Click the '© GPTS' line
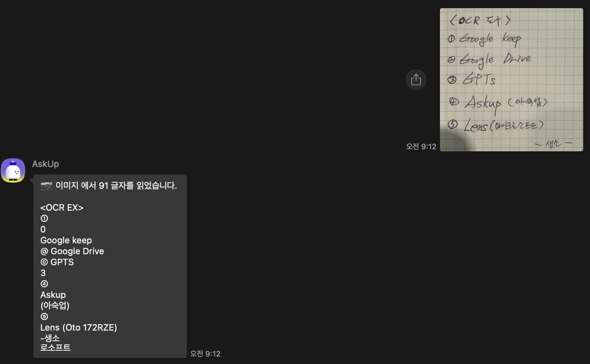The height and width of the screenshot is (364, 590). (57, 262)
